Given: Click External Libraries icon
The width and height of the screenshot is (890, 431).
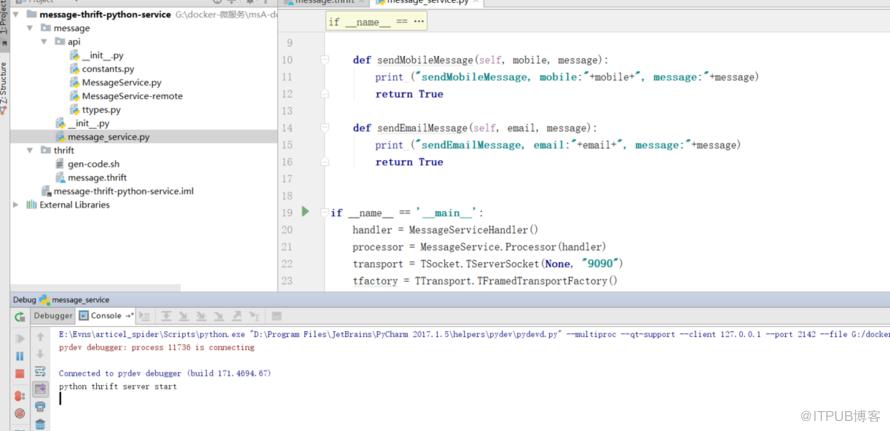Looking at the screenshot, I should pyautogui.click(x=32, y=205).
